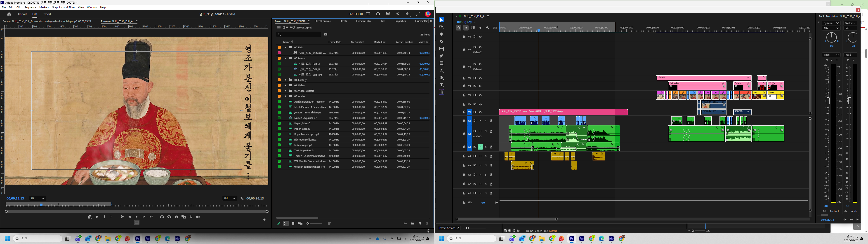Collapse the 00. Link bin

[x=285, y=47]
